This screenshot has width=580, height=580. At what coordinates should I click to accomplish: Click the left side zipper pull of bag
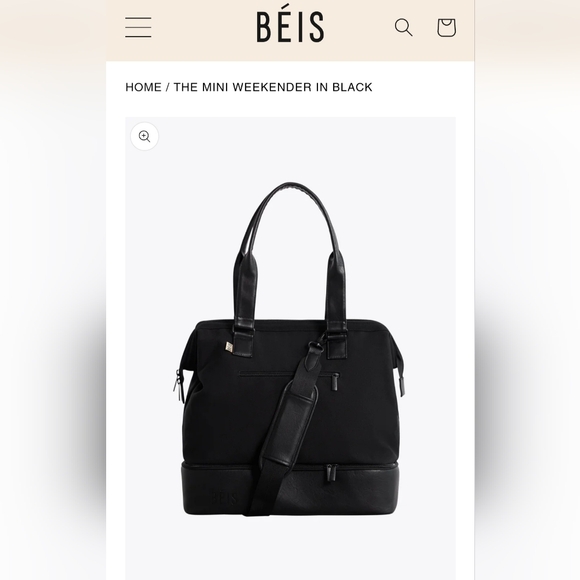tap(178, 385)
